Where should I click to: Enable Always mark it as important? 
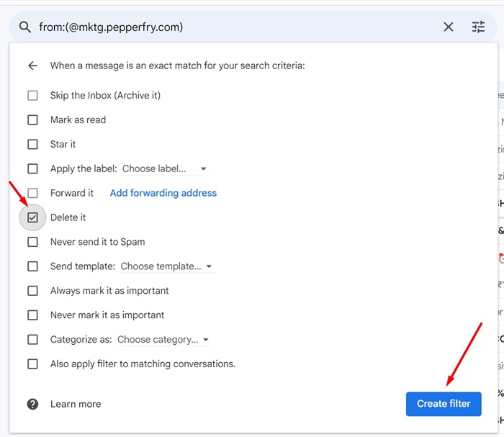point(32,291)
